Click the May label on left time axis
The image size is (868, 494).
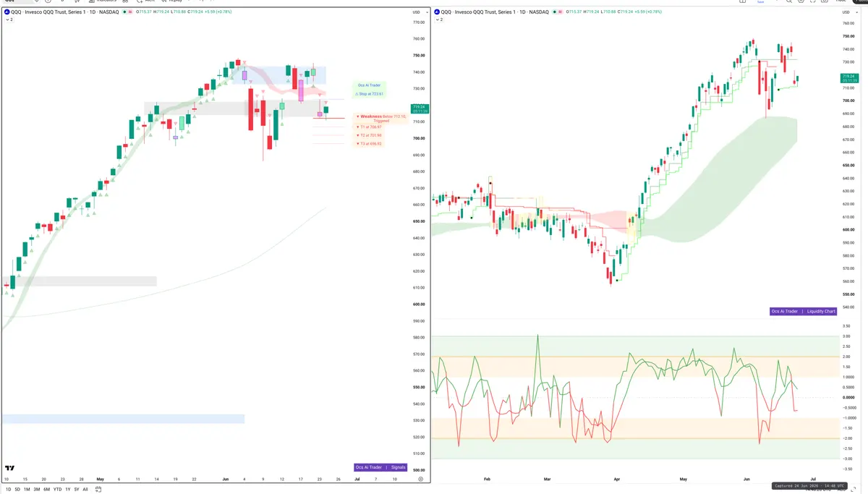pyautogui.click(x=101, y=479)
